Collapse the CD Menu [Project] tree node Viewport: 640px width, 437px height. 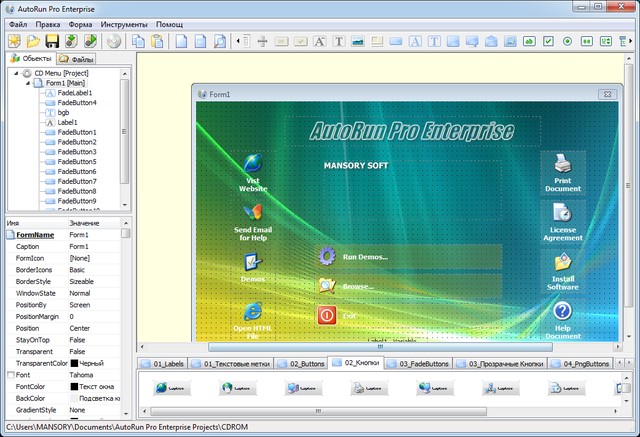(15, 73)
